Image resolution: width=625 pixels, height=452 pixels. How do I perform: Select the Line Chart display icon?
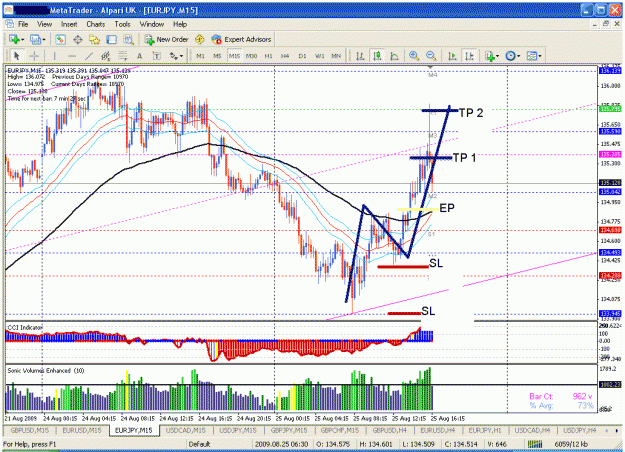tap(394, 56)
